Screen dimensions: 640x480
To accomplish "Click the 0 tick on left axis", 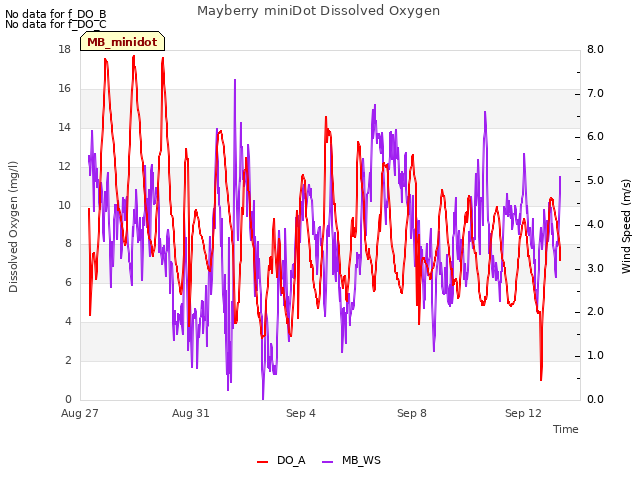I will tap(68, 399).
